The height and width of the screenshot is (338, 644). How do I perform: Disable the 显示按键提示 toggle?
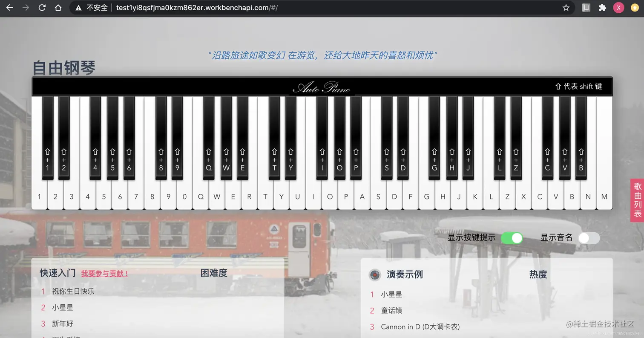512,238
